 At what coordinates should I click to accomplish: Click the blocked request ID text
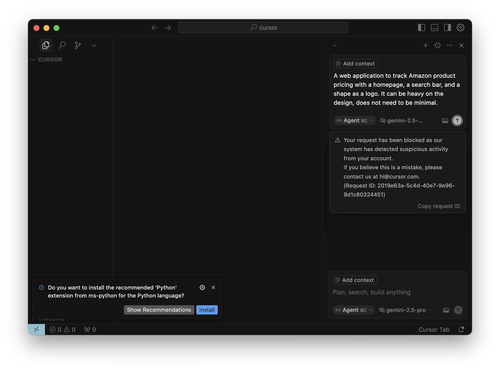click(x=399, y=190)
